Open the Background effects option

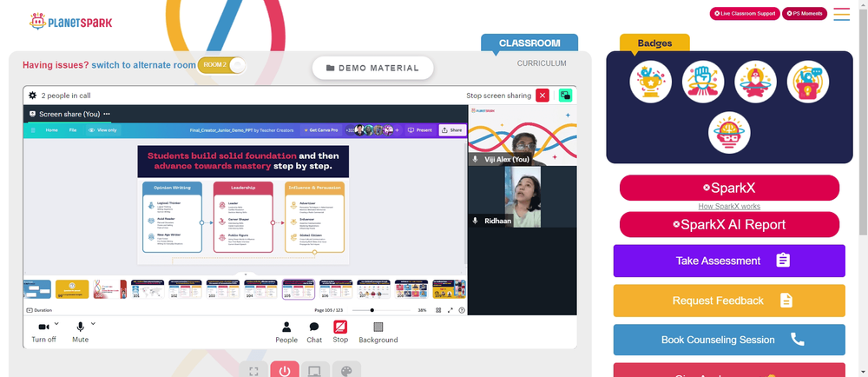pos(378,332)
